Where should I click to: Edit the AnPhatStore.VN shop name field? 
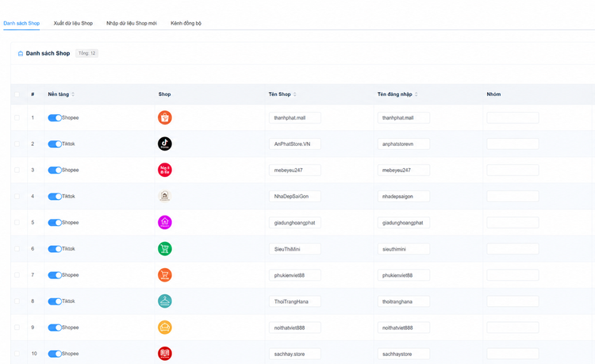coord(295,144)
